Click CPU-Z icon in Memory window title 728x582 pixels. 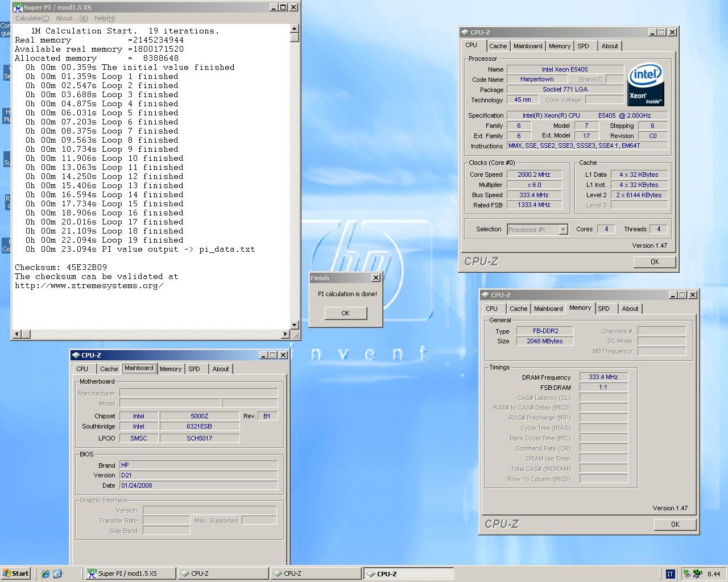click(485, 295)
